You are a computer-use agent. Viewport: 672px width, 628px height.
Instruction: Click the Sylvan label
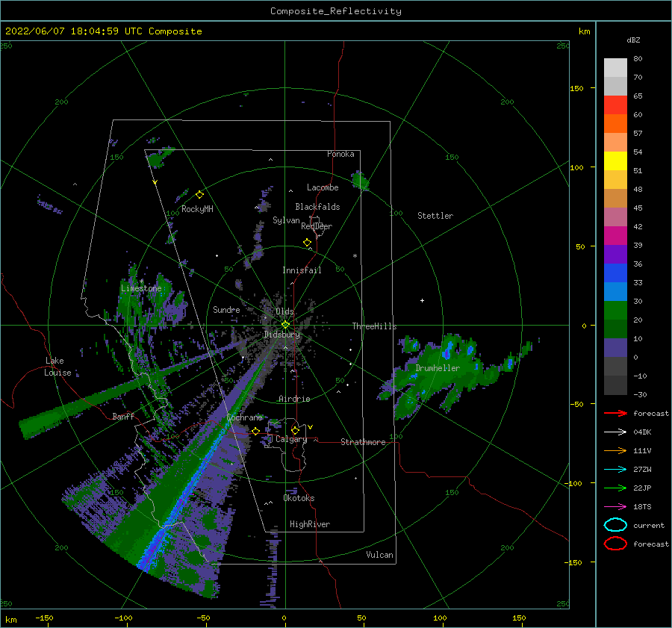[x=286, y=220]
